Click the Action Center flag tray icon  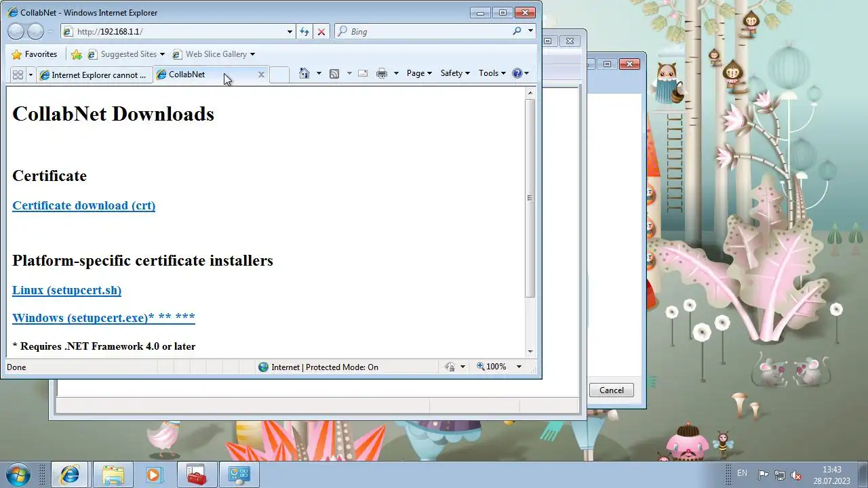pyautogui.click(x=763, y=475)
